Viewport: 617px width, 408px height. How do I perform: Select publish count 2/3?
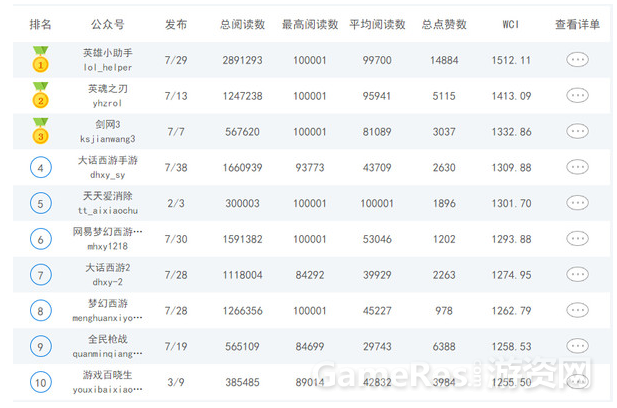click(x=176, y=203)
